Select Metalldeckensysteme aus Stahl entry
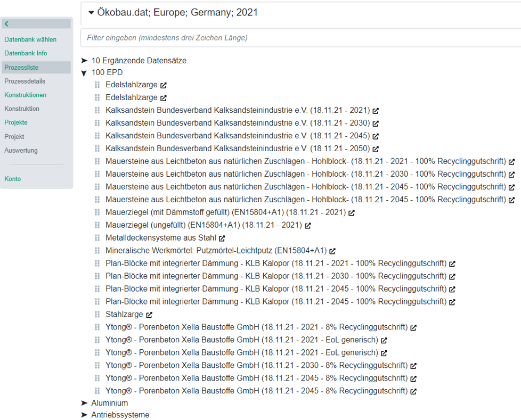This screenshot has height=420, width=521. [x=161, y=238]
